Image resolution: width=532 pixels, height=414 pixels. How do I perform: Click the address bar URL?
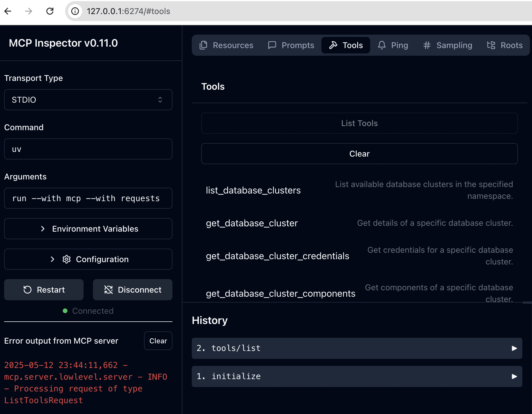(128, 11)
